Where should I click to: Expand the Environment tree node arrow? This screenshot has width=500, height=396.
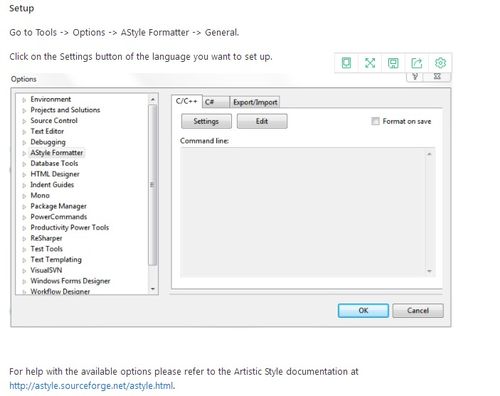(x=24, y=100)
